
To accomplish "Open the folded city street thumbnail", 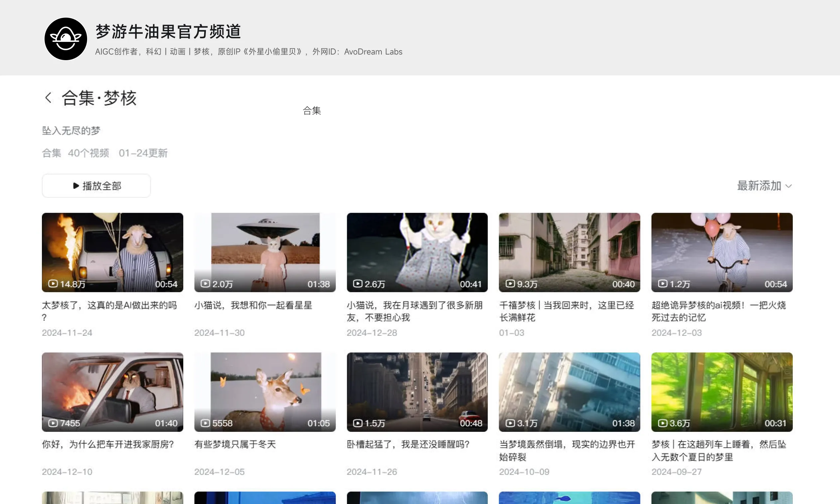I will tap(417, 392).
